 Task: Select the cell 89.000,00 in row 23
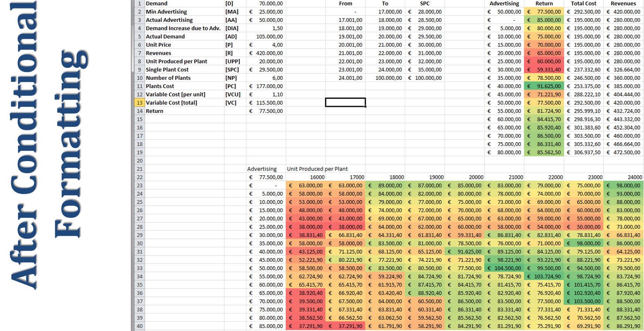tap(385, 185)
